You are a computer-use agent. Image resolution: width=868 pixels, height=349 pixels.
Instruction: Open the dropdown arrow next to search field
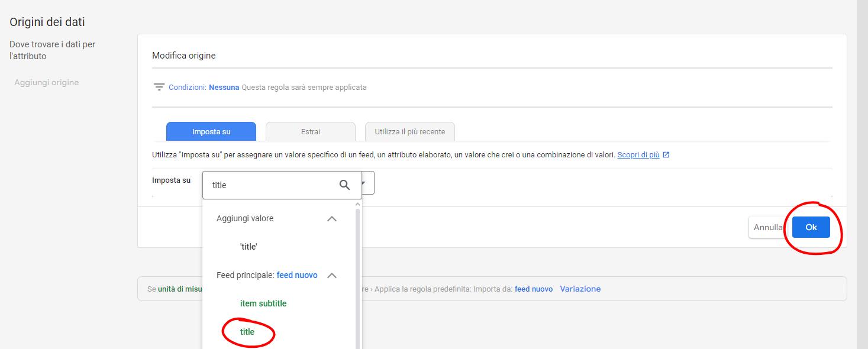(x=367, y=183)
